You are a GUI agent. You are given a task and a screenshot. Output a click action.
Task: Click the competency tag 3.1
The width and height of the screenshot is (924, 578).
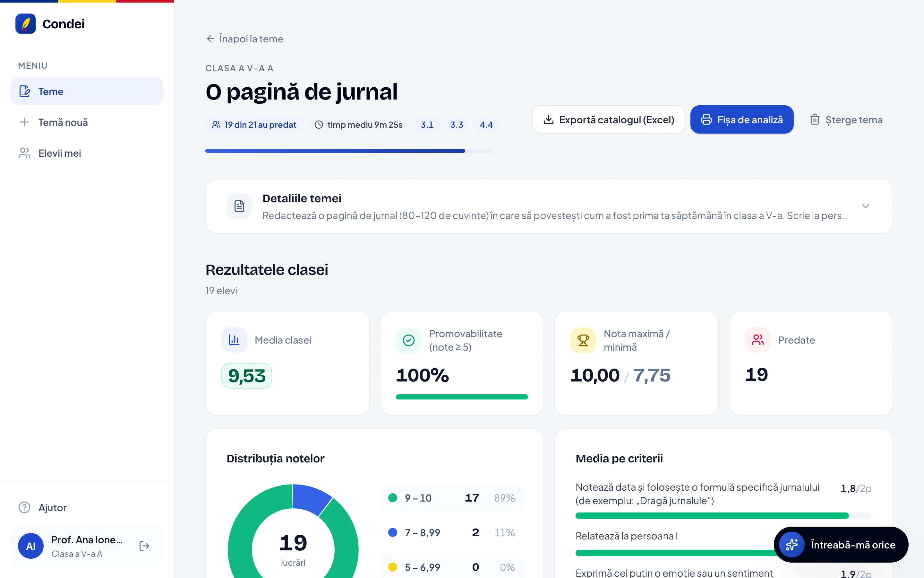click(x=427, y=125)
